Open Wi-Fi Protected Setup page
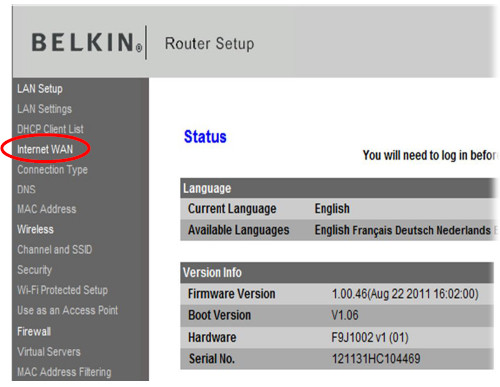This screenshot has width=500, height=387. [62, 290]
